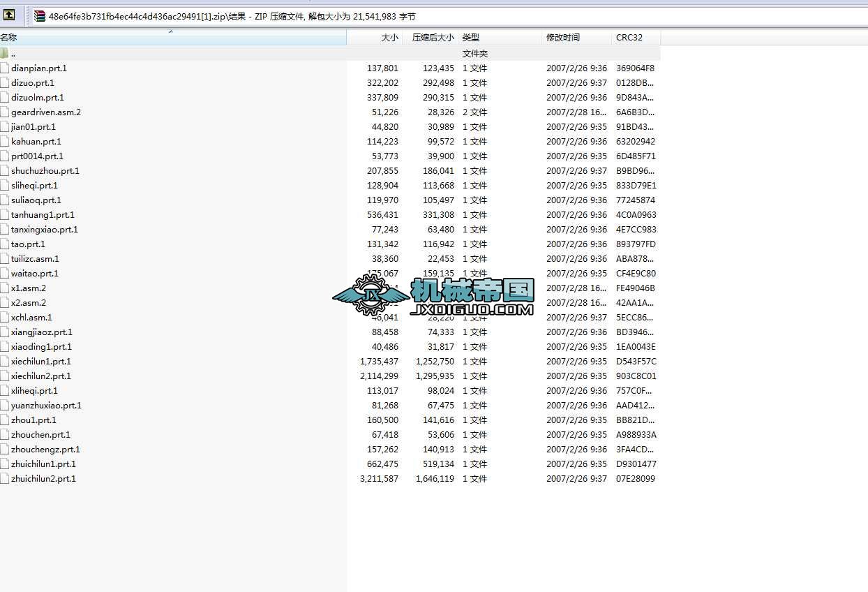
Task: Sort by CRC32 column header
Action: click(636, 38)
